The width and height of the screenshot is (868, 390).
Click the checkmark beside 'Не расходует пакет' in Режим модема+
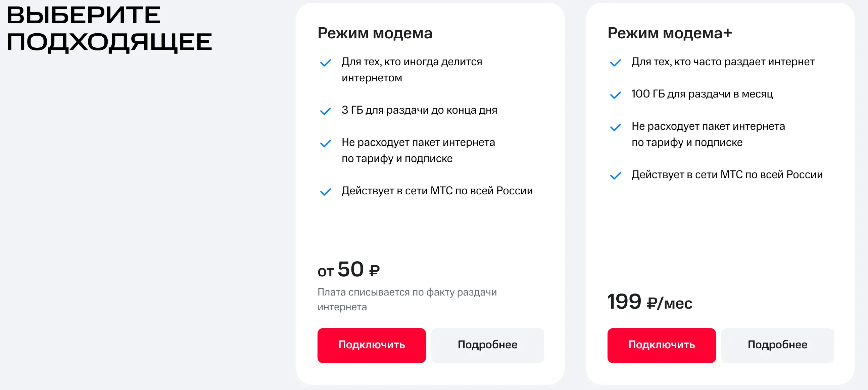[615, 127]
